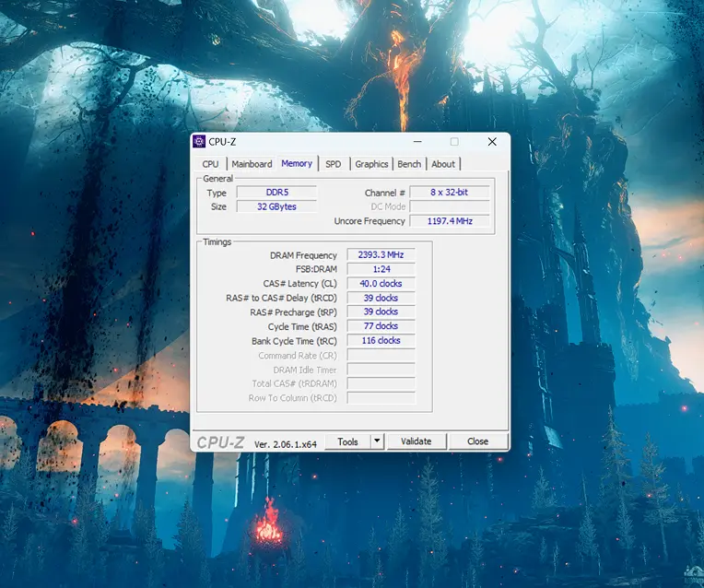The image size is (704, 588).
Task: Show the About tab
Action: 443,164
